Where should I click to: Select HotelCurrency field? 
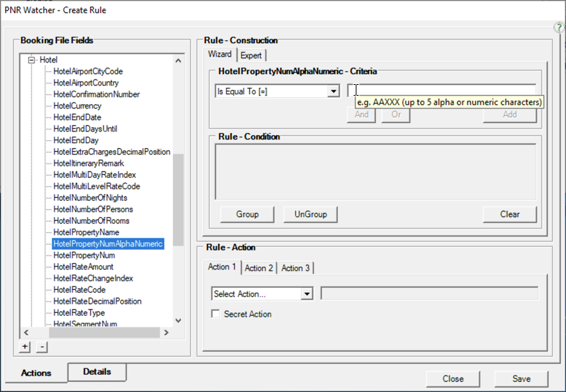[x=77, y=106]
